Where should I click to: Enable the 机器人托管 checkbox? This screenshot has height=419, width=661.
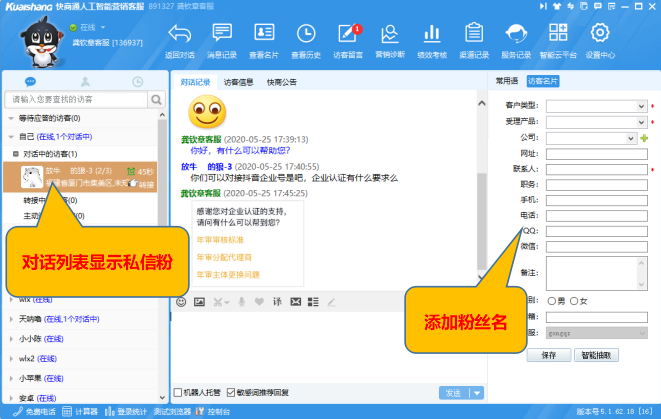[x=178, y=392]
